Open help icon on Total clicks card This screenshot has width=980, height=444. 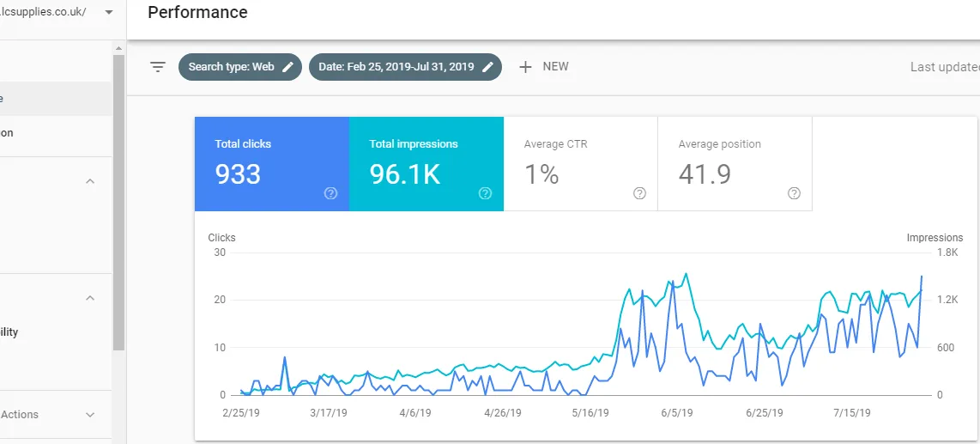click(x=330, y=193)
